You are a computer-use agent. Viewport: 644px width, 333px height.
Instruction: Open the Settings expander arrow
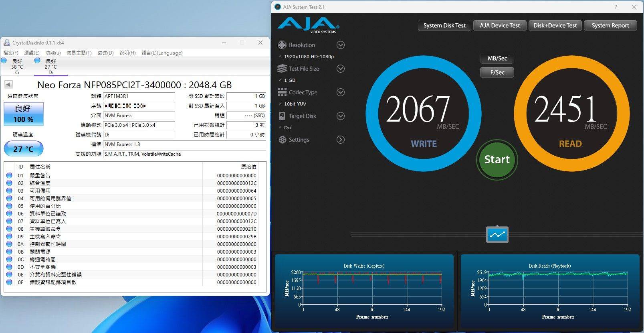click(341, 140)
